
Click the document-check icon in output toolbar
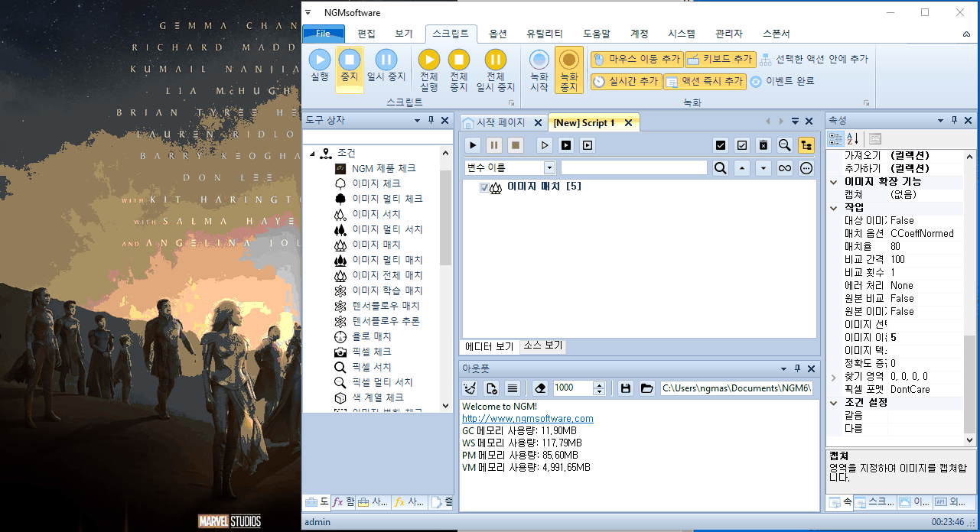tap(492, 388)
